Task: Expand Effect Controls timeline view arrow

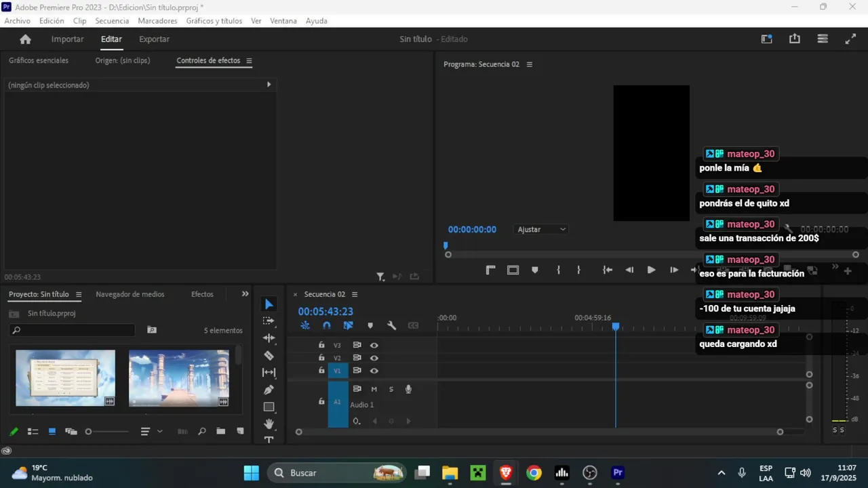Action: (x=269, y=85)
